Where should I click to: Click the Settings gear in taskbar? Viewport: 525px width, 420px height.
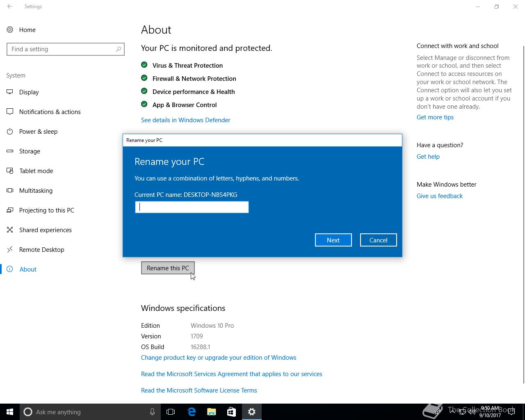point(252,412)
